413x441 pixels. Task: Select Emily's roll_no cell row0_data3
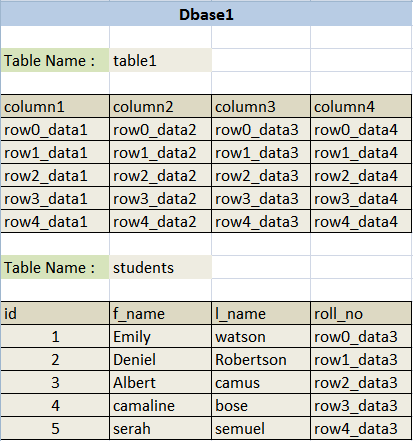[361, 336]
